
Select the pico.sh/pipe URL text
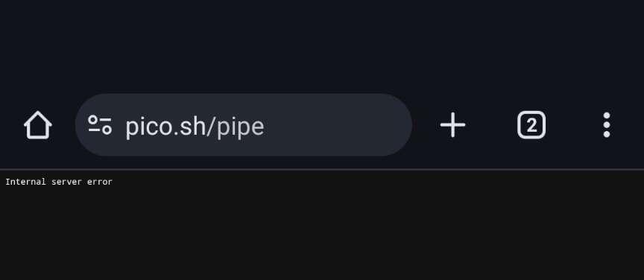195,127
